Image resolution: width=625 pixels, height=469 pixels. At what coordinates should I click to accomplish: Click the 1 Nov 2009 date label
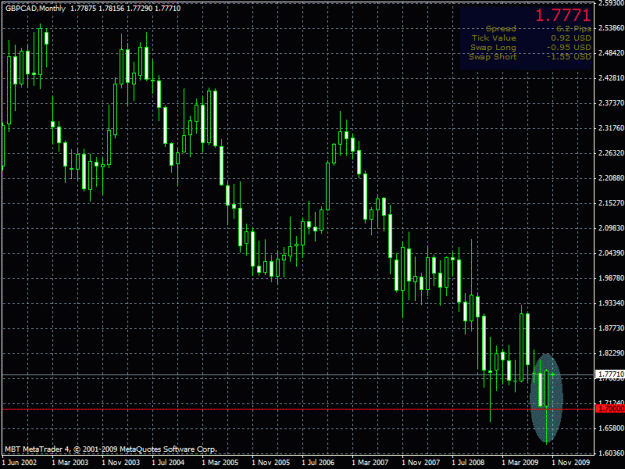(570, 462)
